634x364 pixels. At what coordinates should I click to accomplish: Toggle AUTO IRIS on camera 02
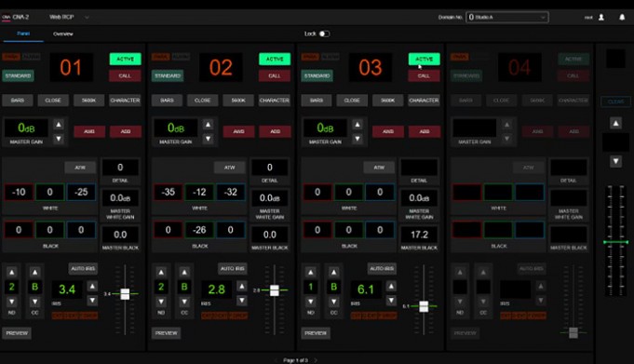pyautogui.click(x=233, y=268)
